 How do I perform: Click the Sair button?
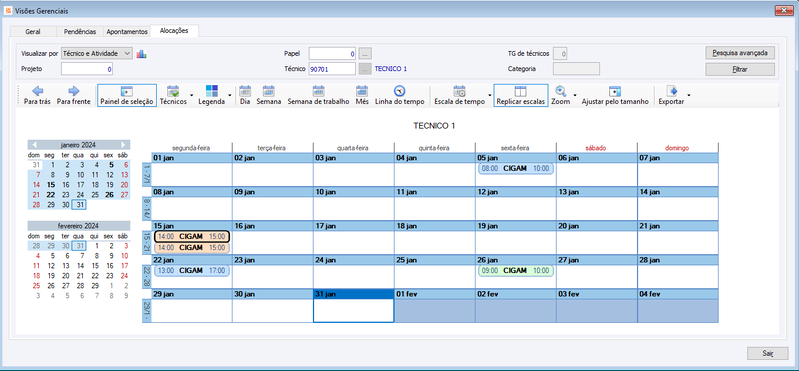pos(767,353)
